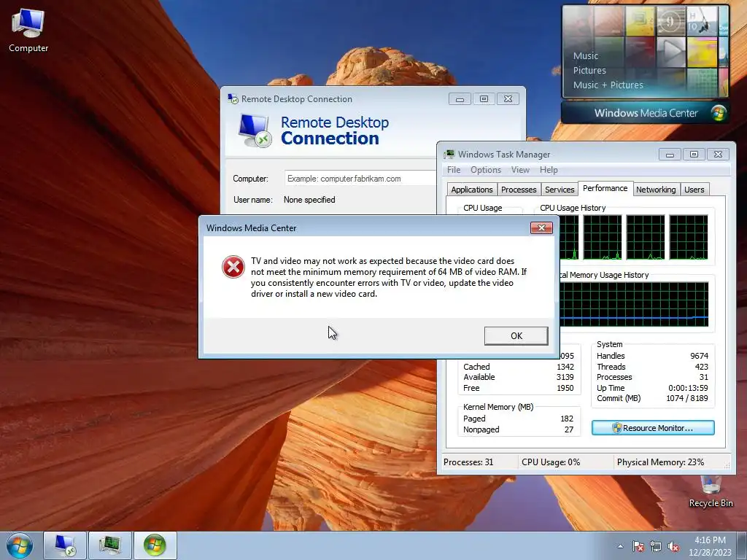Minimize the Windows Task Manager window
The height and width of the screenshot is (560, 747).
point(670,155)
